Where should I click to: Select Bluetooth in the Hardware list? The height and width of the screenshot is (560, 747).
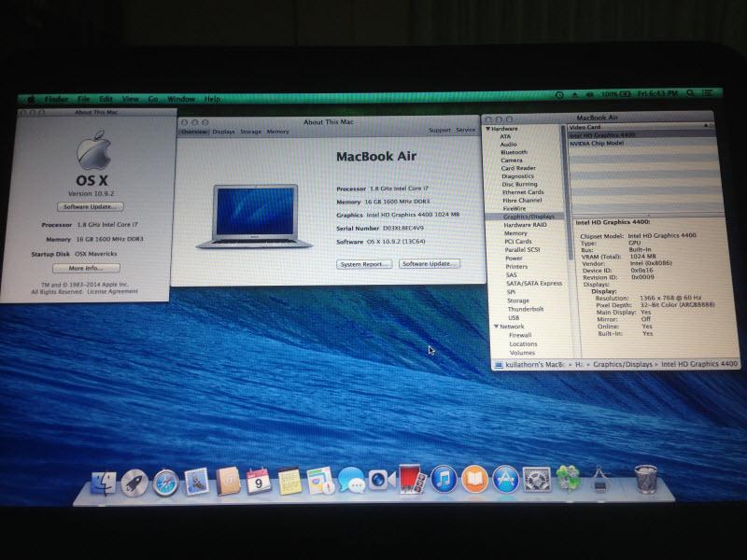pyautogui.click(x=514, y=152)
